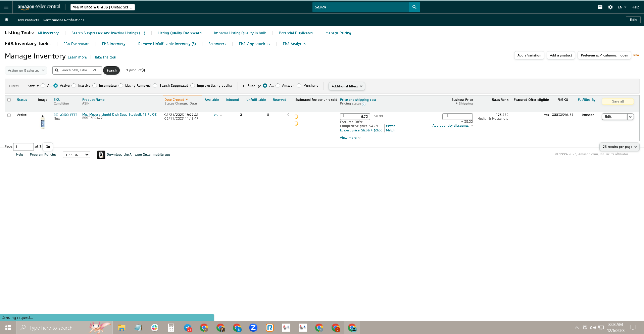Click the price field showing 6.70
Viewport: 644px width, 334px height.
pyautogui.click(x=355, y=117)
